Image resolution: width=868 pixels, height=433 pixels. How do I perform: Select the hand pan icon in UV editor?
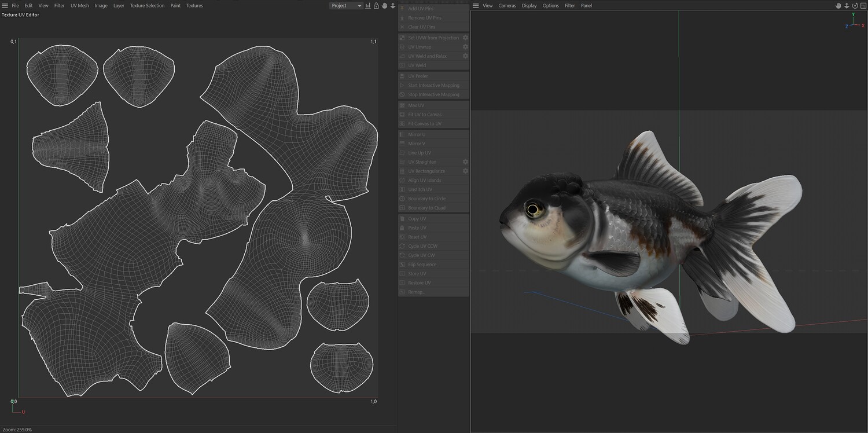[384, 6]
